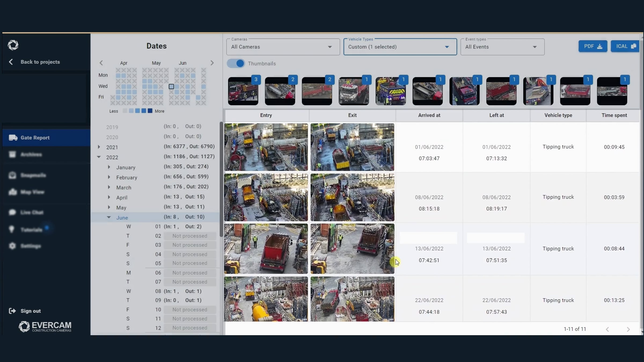Expand the February month
The image size is (644, 362).
click(x=109, y=177)
